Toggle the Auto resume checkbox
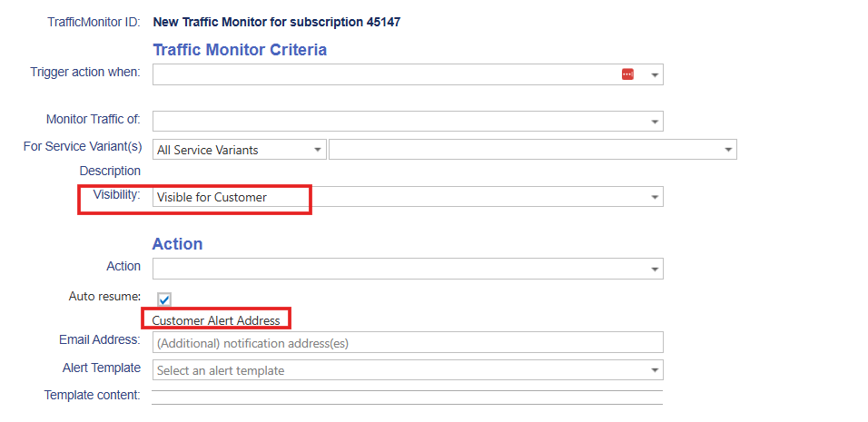Screen dimensions: 868x422 click(x=165, y=299)
